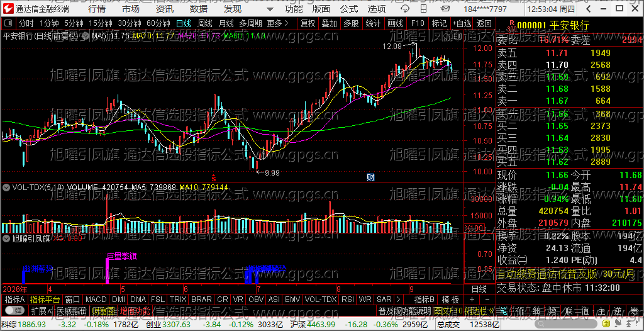
Task: Click the red S marker on chart
Action: (x=214, y=178)
